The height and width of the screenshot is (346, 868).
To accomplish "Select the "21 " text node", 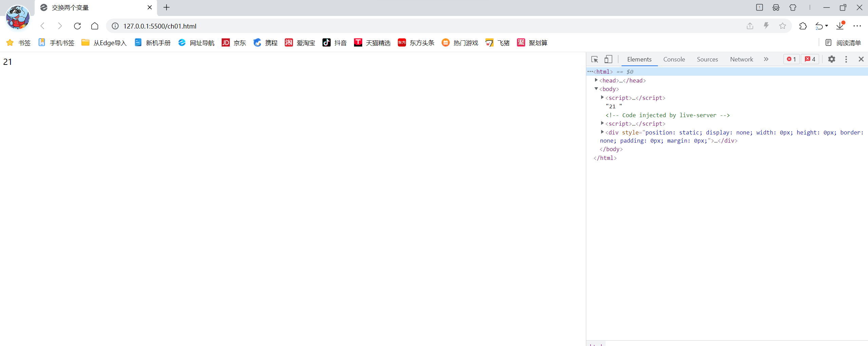I will click(x=614, y=106).
